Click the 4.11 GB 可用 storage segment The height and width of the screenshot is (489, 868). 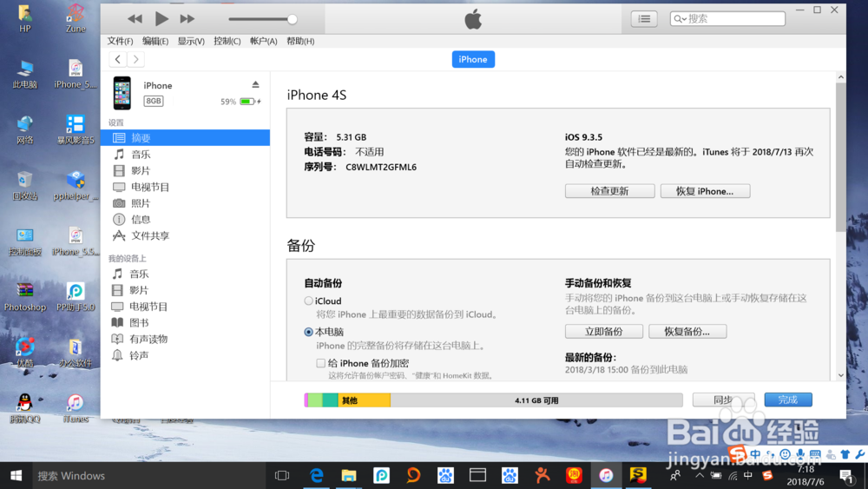coord(536,400)
